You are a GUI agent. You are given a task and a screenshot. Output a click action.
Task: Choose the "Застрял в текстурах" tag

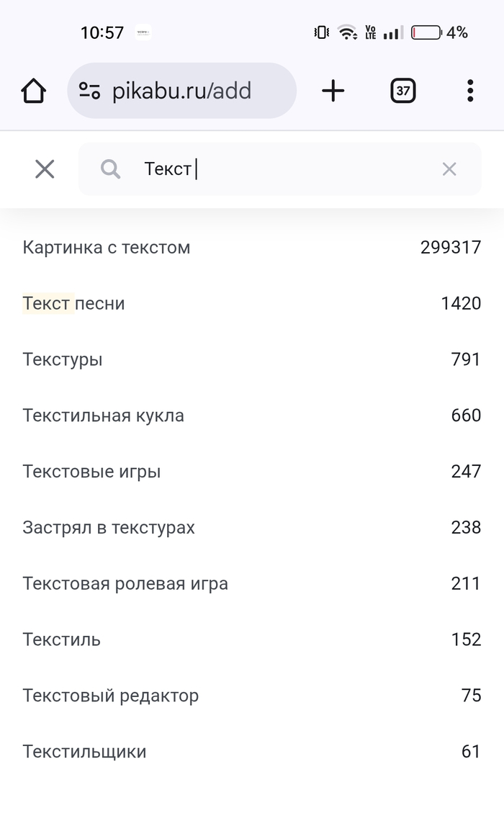[109, 528]
